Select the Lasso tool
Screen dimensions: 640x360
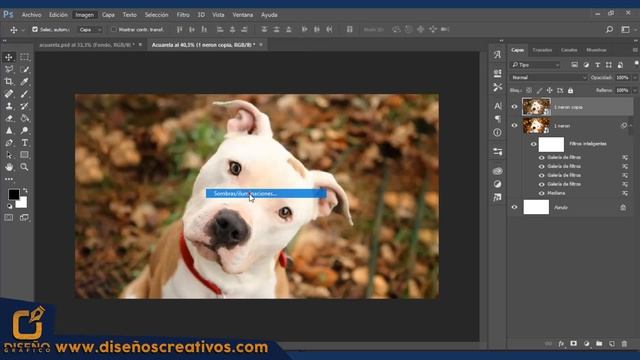click(9, 69)
